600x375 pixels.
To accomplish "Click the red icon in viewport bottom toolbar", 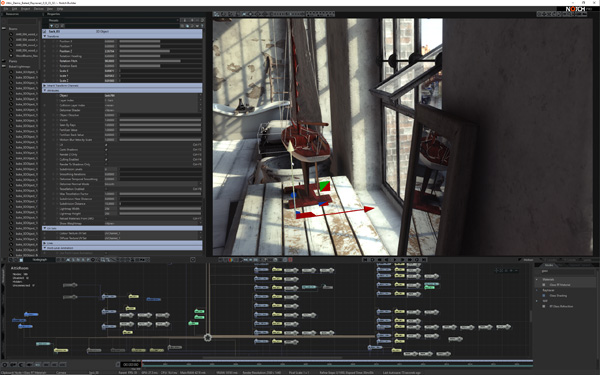I will tap(290, 259).
